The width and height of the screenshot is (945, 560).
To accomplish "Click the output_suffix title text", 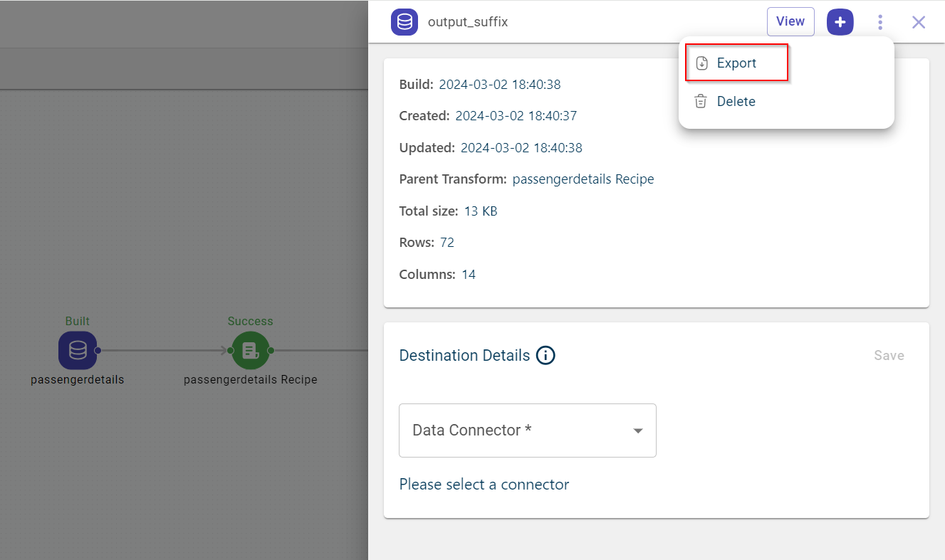I will click(x=468, y=22).
